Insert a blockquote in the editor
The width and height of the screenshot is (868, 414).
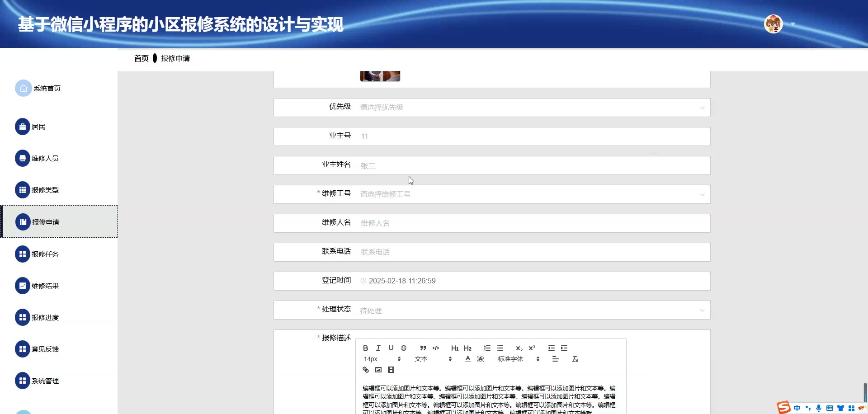coord(423,348)
